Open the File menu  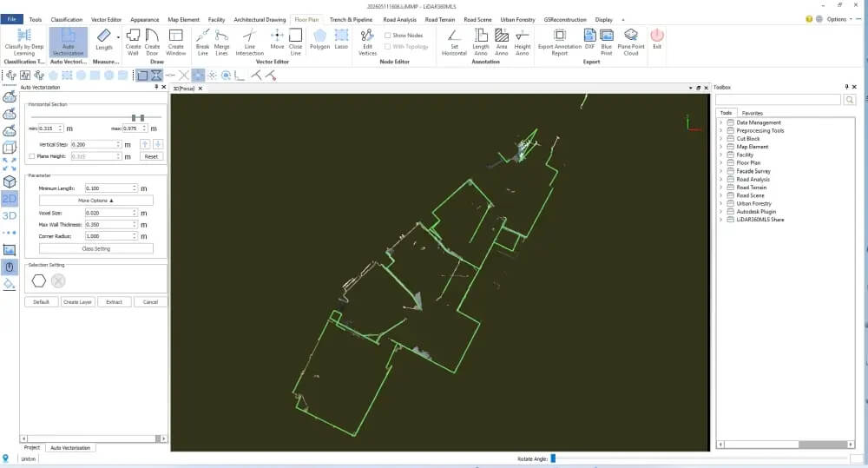(11, 19)
